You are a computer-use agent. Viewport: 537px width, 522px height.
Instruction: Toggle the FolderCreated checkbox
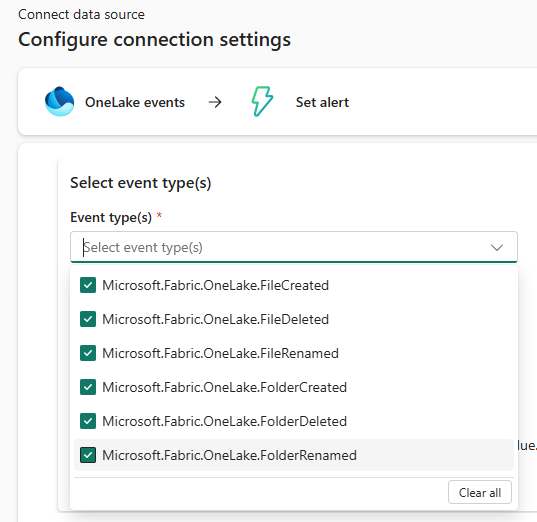pos(88,387)
